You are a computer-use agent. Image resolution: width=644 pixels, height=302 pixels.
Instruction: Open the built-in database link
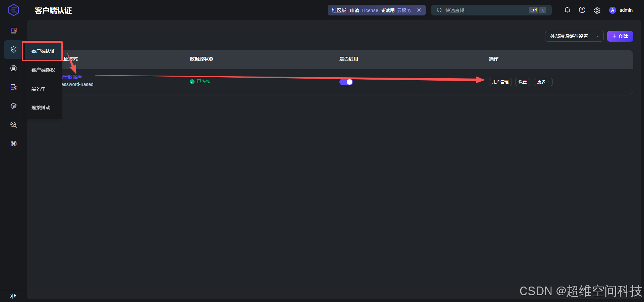click(72, 77)
